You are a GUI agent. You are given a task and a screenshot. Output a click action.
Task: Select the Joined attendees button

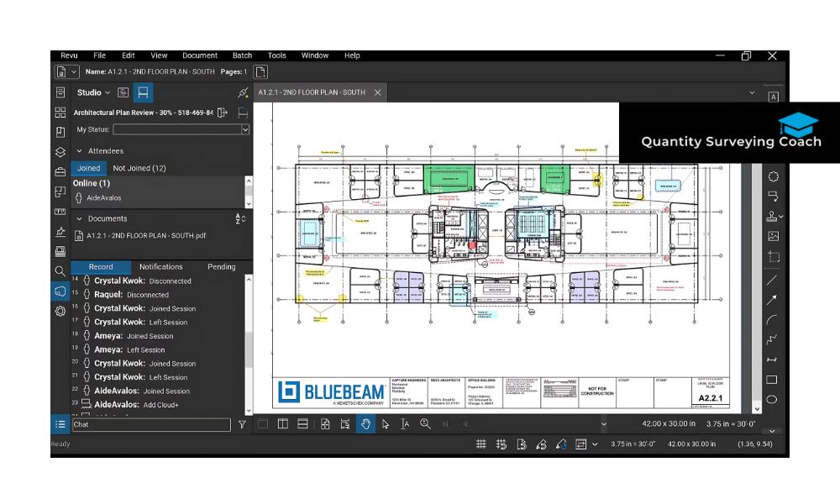click(88, 168)
